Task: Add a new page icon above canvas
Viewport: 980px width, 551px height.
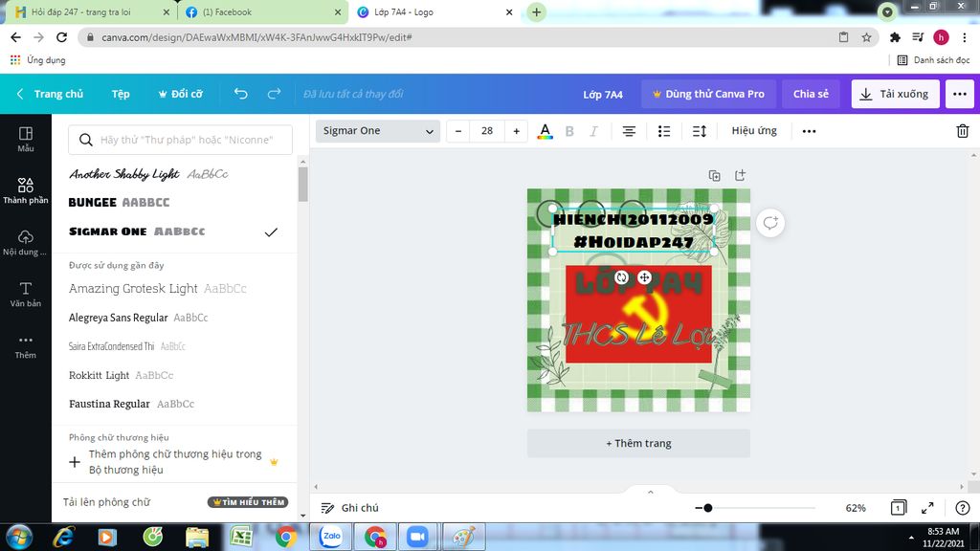Action: tap(740, 176)
